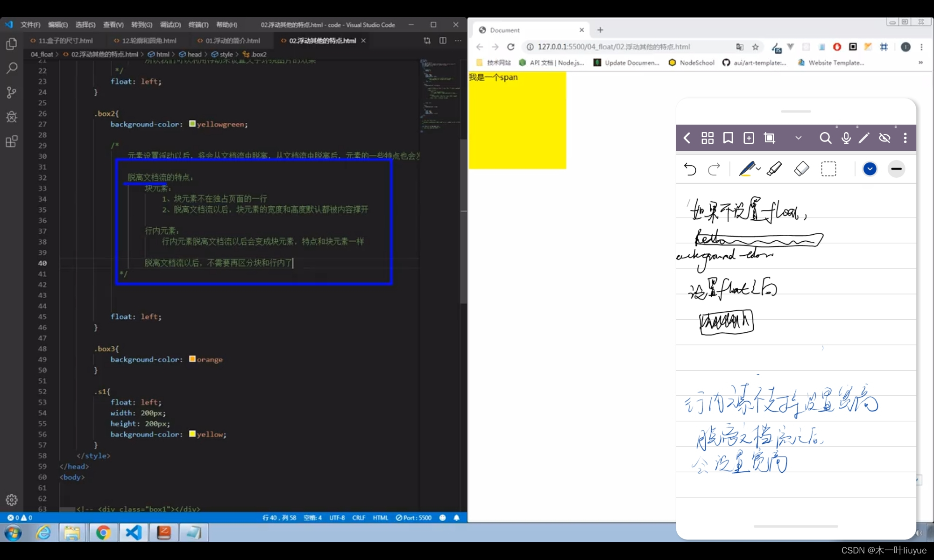The height and width of the screenshot is (560, 934).
Task: Open the NodeSchool bookmark
Action: tap(691, 63)
